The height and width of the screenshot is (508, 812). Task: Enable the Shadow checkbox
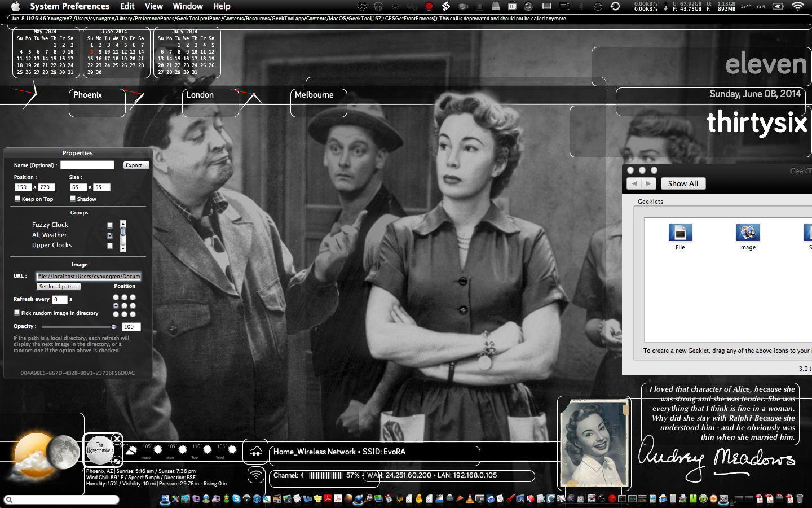[x=73, y=198]
